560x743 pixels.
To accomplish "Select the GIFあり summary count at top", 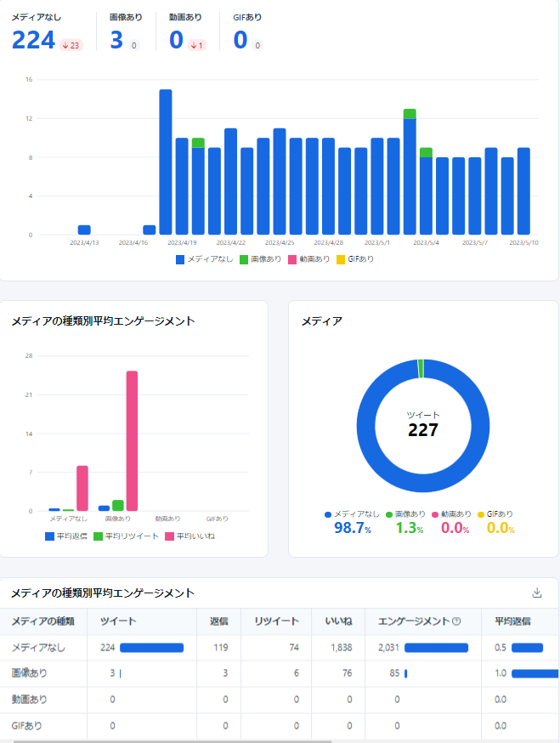I will coord(240,40).
